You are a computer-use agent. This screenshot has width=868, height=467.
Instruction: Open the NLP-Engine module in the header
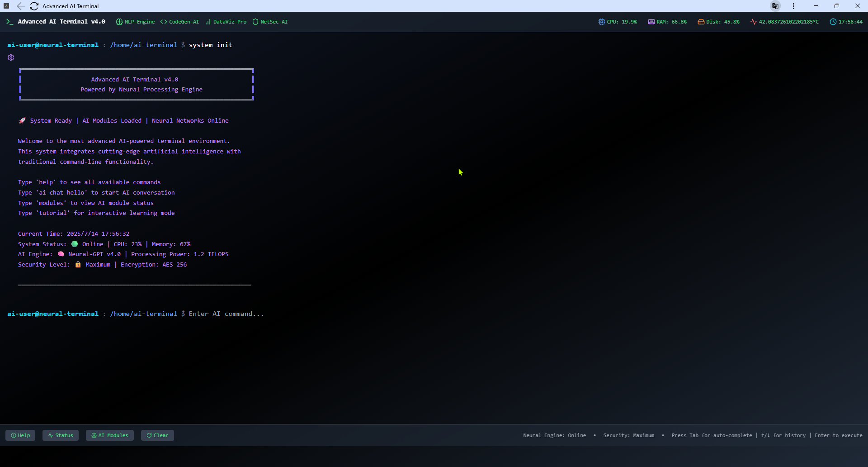[x=135, y=21]
